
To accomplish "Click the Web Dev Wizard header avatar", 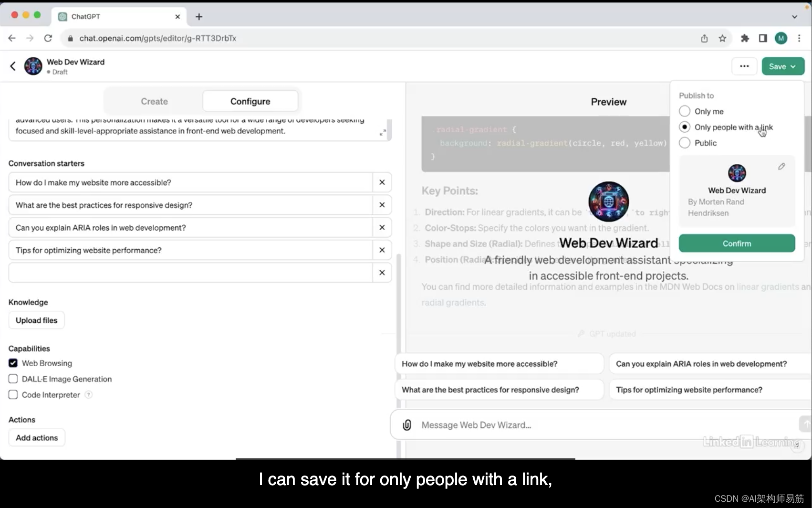I will [33, 66].
